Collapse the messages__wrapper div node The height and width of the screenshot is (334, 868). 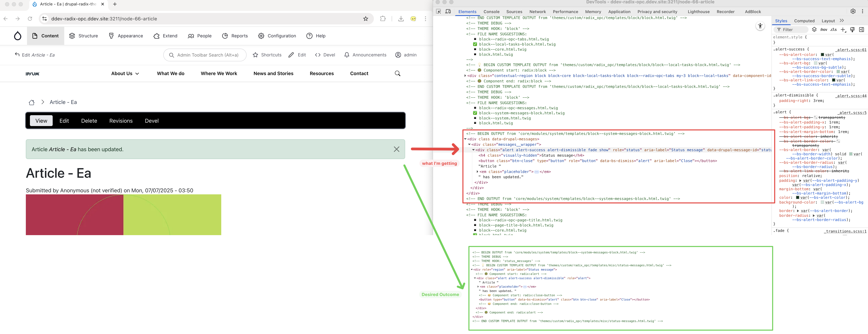[x=469, y=145]
